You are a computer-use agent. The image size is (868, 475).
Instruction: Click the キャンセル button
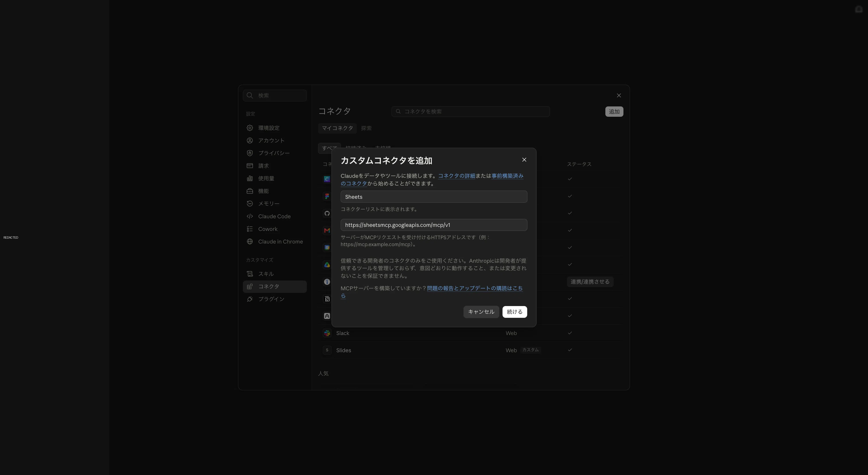(481, 312)
